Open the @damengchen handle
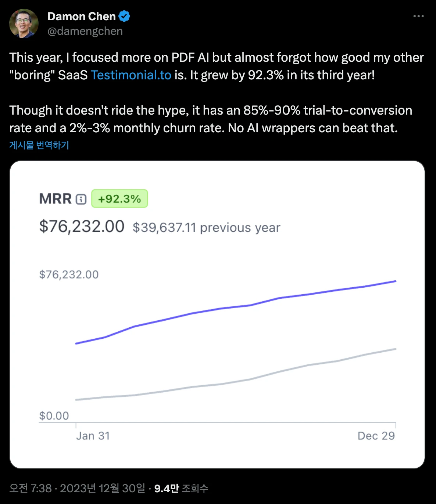 (85, 31)
